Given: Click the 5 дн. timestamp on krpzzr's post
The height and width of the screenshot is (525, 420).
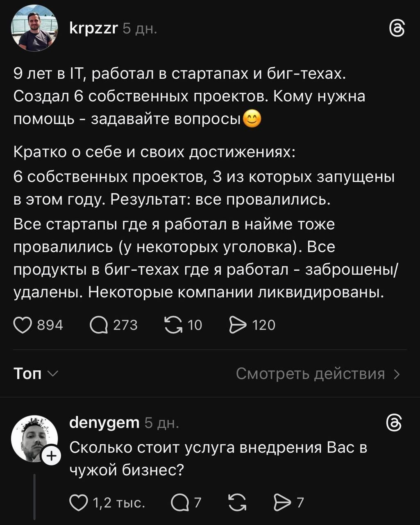Looking at the screenshot, I should (140, 29).
